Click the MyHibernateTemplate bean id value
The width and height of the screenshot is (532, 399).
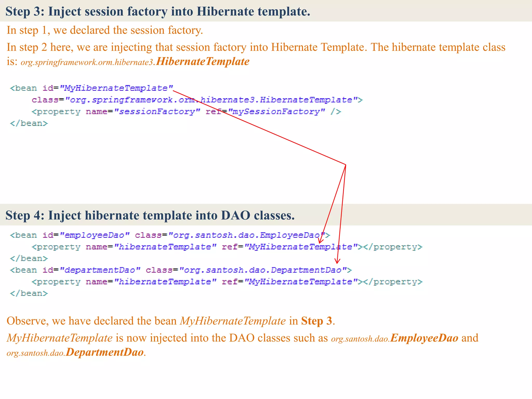[x=116, y=88]
